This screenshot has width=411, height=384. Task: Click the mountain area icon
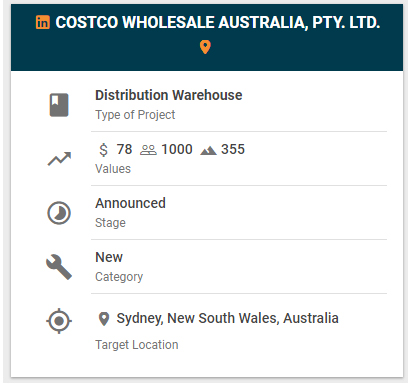click(208, 151)
